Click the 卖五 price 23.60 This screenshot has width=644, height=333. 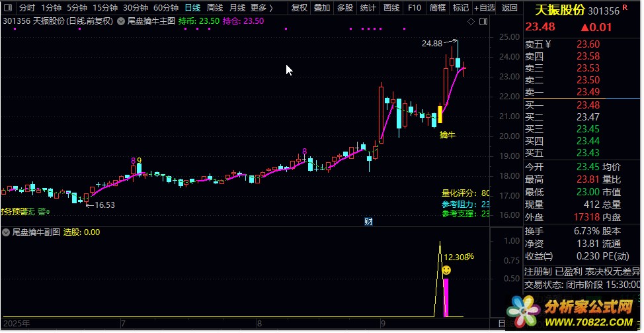point(588,44)
